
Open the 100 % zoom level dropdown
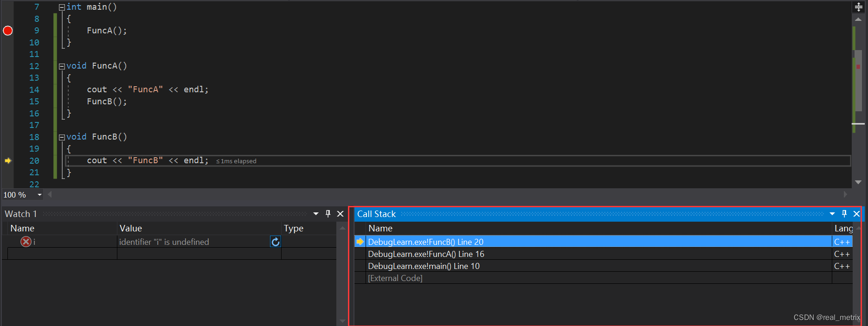(39, 195)
